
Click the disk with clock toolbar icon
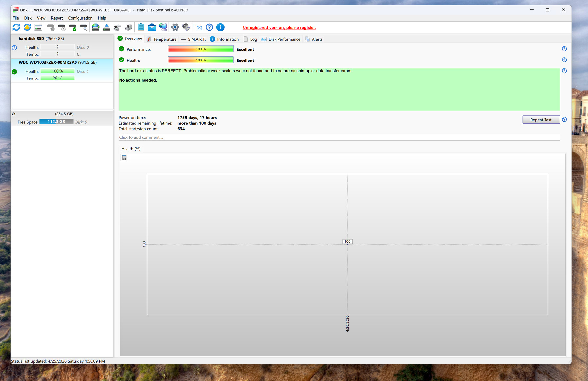tap(61, 27)
